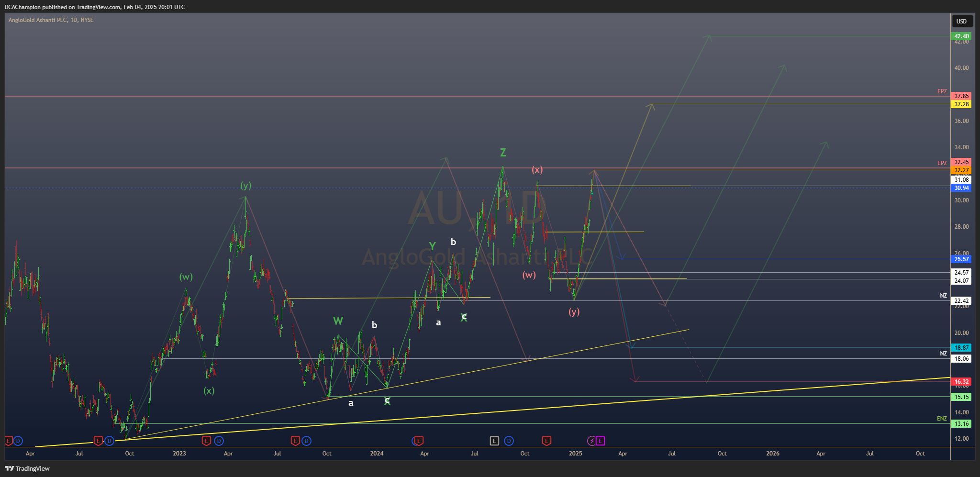Viewport: 980px width, 477px height.
Task: Click the EPZ label beside 32.45
Action: [x=942, y=163]
